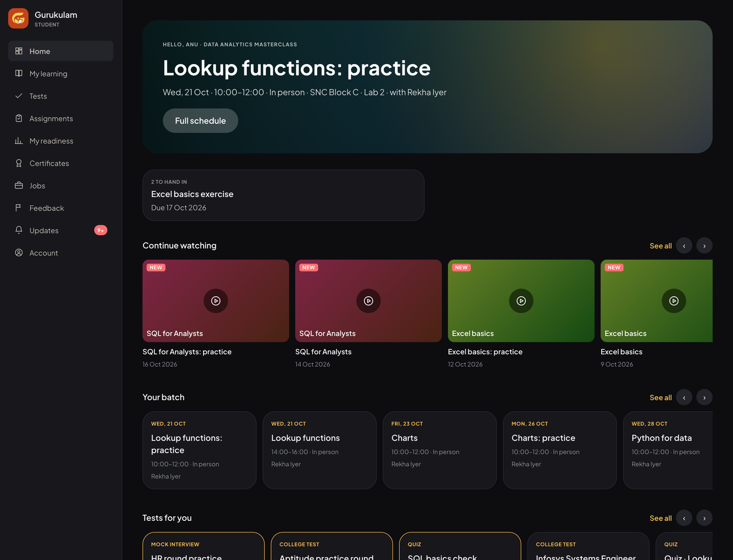The image size is (733, 560).
Task: Show previous Tests for you cards
Action: (x=684, y=518)
